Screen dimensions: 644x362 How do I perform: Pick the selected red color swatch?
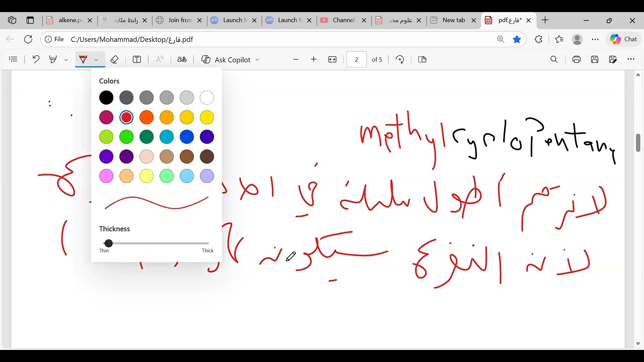[126, 117]
